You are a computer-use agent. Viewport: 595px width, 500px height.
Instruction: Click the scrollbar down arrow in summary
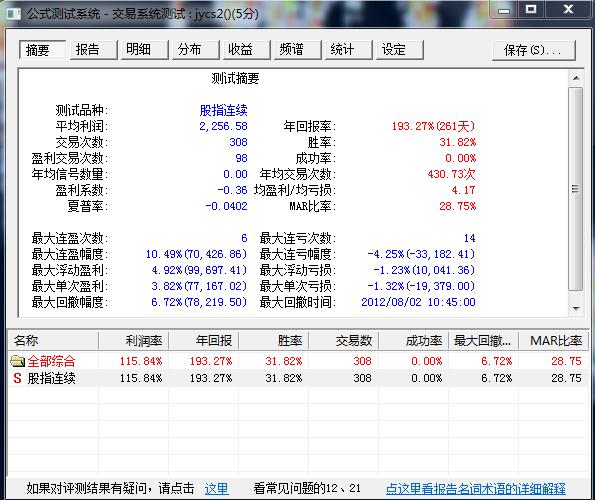[576, 308]
